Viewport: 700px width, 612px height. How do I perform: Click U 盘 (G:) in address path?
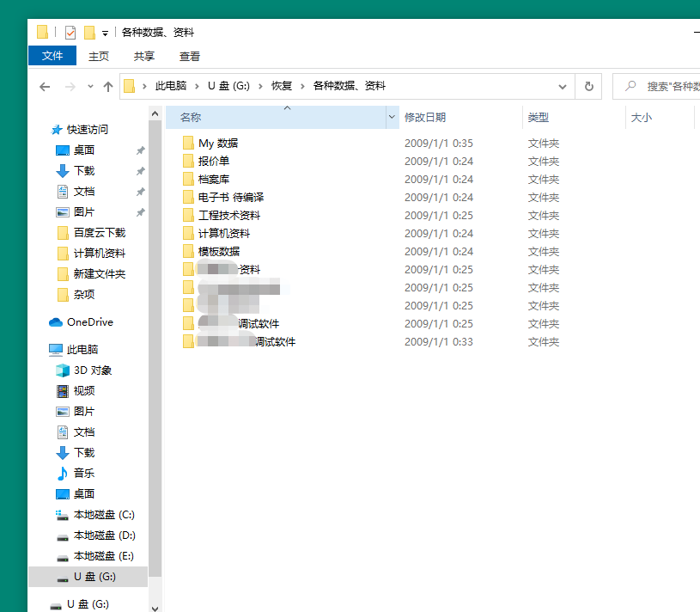tap(228, 86)
